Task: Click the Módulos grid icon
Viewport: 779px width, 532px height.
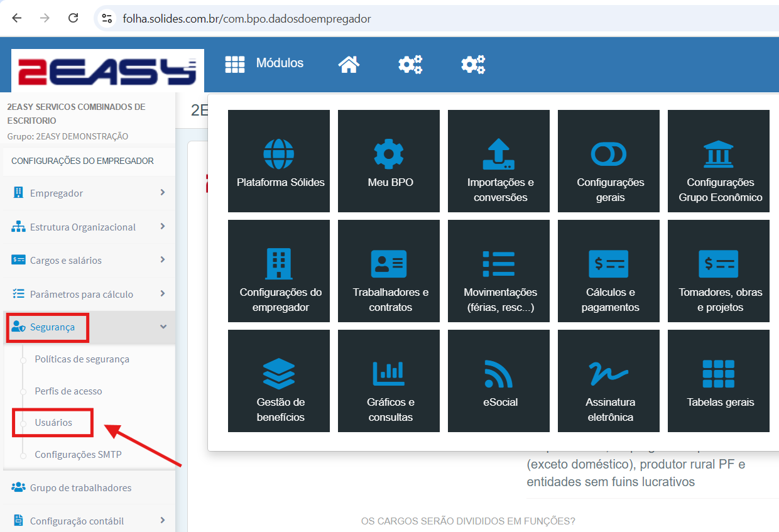Action: (234, 64)
